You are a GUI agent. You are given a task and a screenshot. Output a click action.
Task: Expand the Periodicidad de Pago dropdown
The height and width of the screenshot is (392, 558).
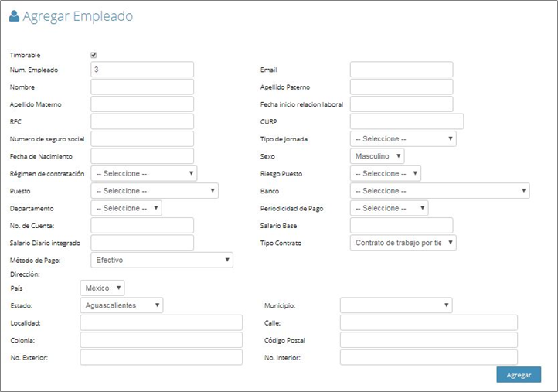(389, 208)
